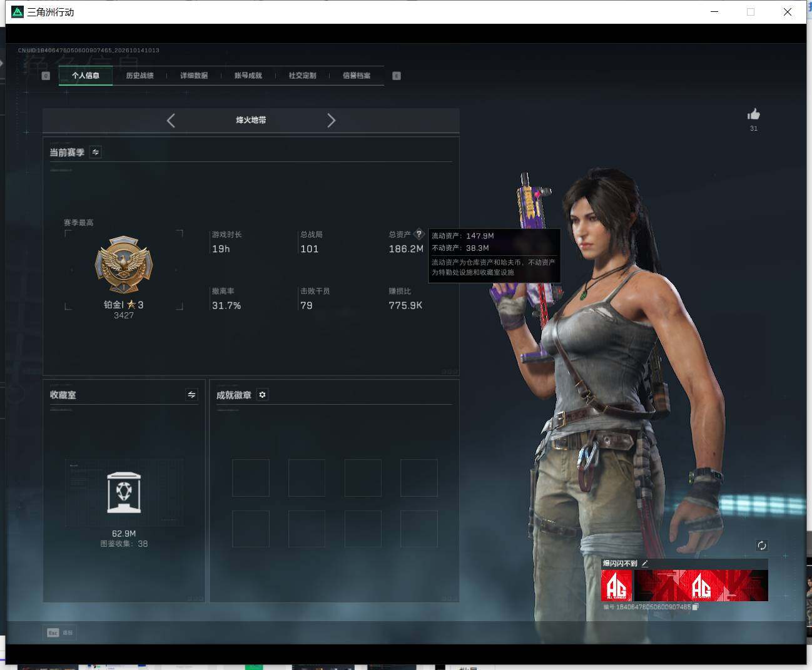812x670 pixels.
Task: Switch to the 历史战绩 tab
Action: pos(140,76)
